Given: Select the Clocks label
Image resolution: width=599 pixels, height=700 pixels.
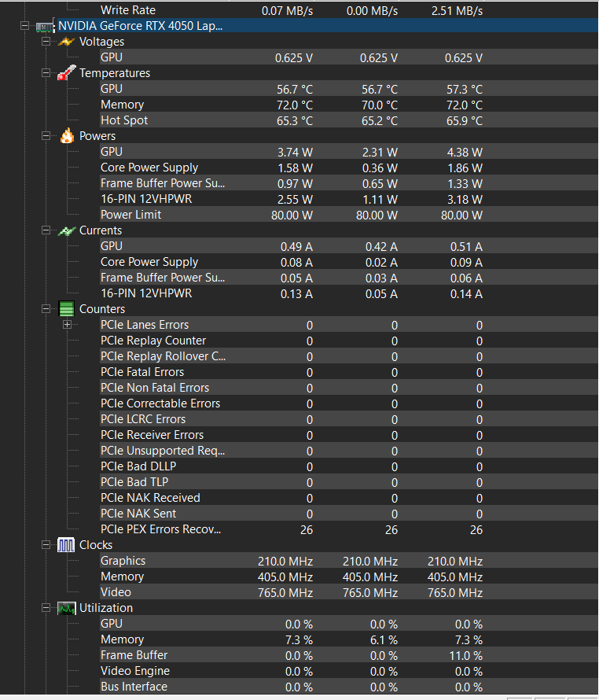Looking at the screenshot, I should tap(96, 545).
